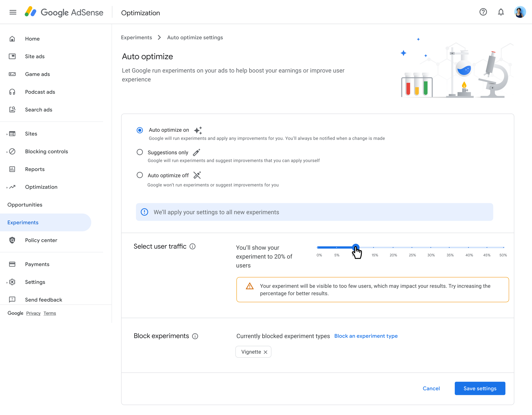The width and height of the screenshot is (532, 415).
Task: Open the Opportunities menu item
Action: (x=25, y=205)
